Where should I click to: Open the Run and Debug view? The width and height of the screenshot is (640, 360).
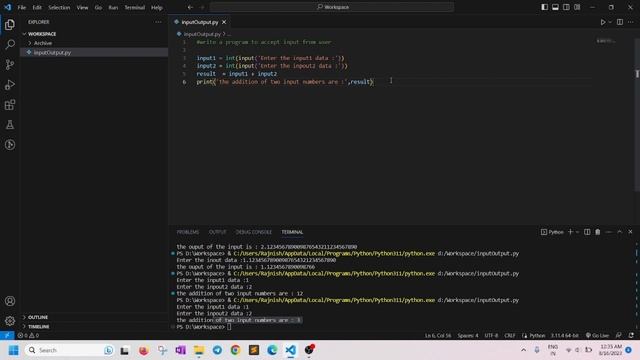click(x=10, y=84)
